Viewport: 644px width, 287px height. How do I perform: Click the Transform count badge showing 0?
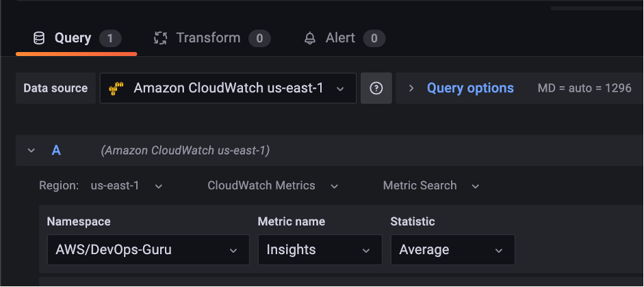[x=259, y=38]
